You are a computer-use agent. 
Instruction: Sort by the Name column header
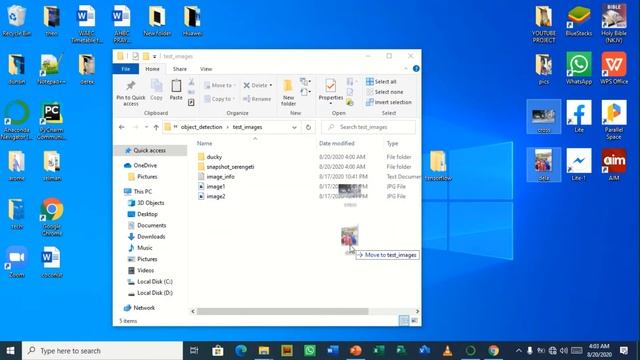204,143
